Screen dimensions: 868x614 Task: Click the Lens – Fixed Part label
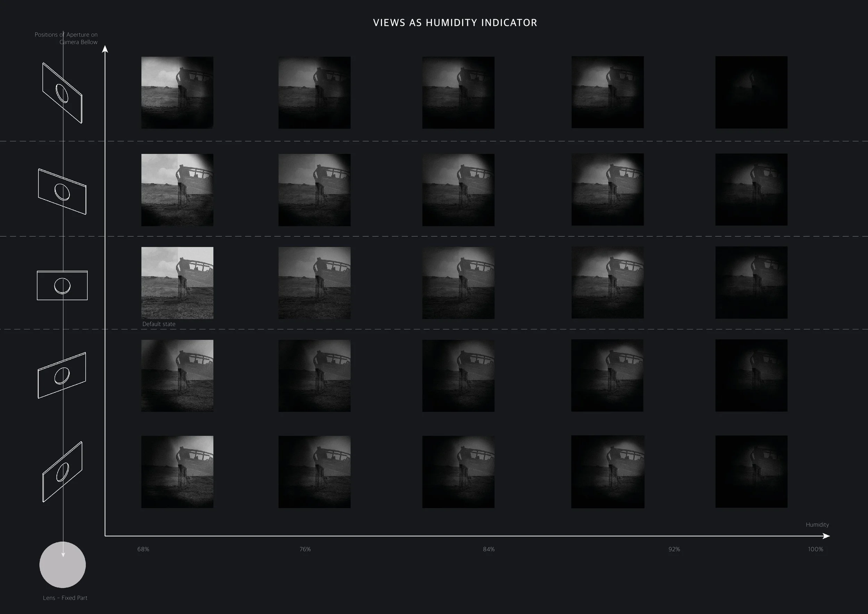[x=65, y=598]
